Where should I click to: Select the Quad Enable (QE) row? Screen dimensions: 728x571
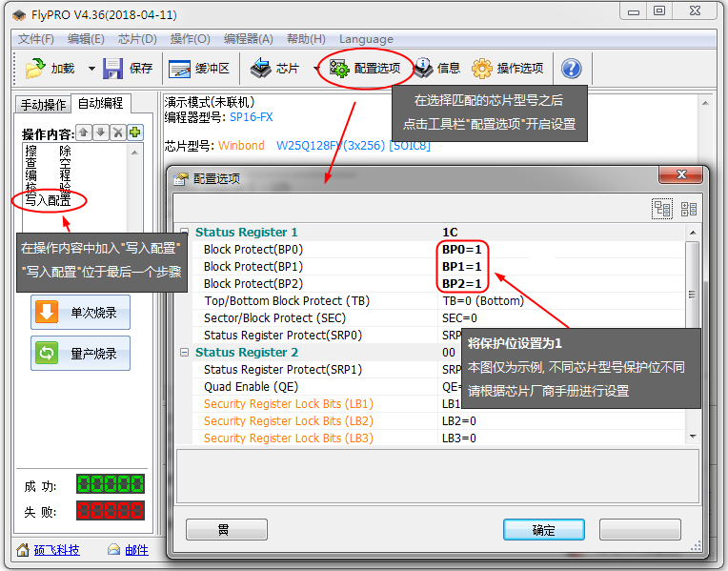[251, 387]
